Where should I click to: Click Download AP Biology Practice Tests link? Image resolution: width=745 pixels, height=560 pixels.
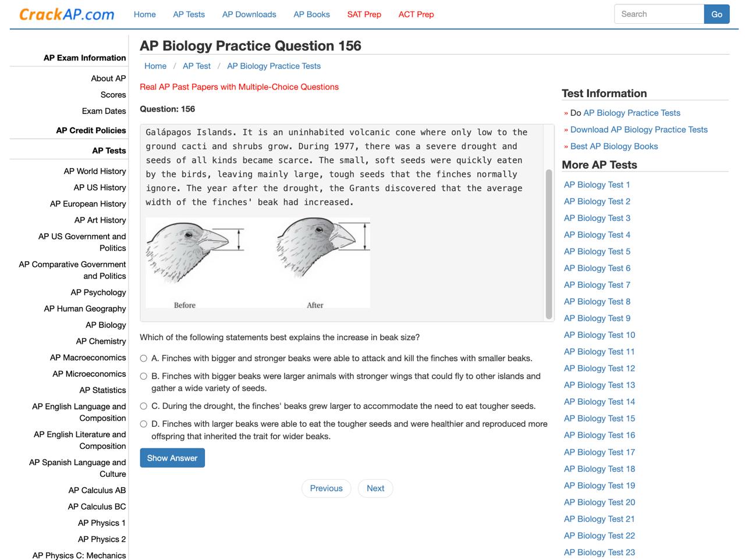coord(639,129)
